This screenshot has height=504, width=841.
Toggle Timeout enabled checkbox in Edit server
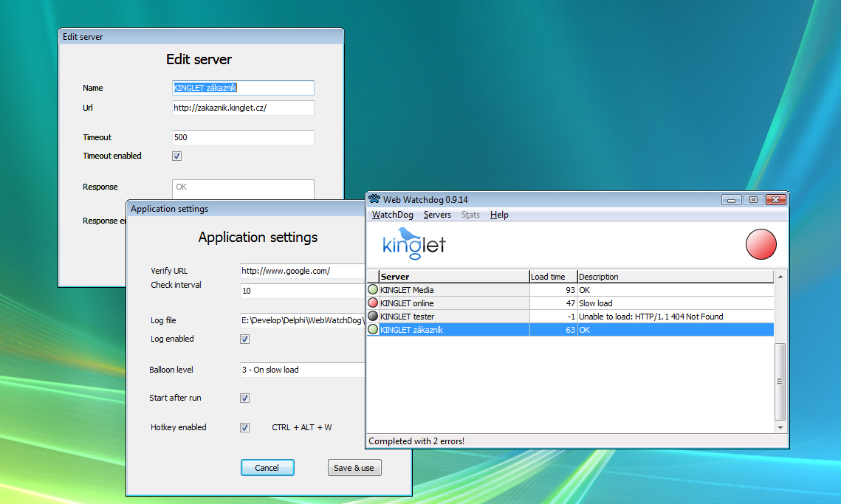[177, 156]
